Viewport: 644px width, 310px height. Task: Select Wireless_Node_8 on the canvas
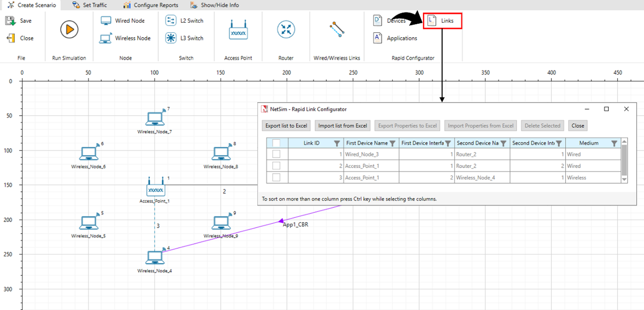pyautogui.click(x=221, y=154)
